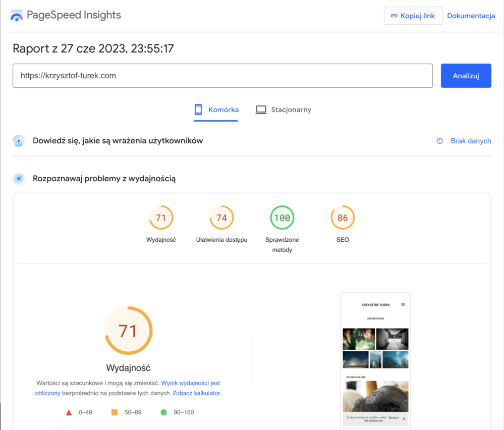Open the Dokumentacja link
Image resolution: width=504 pixels, height=430 pixels.
(471, 16)
